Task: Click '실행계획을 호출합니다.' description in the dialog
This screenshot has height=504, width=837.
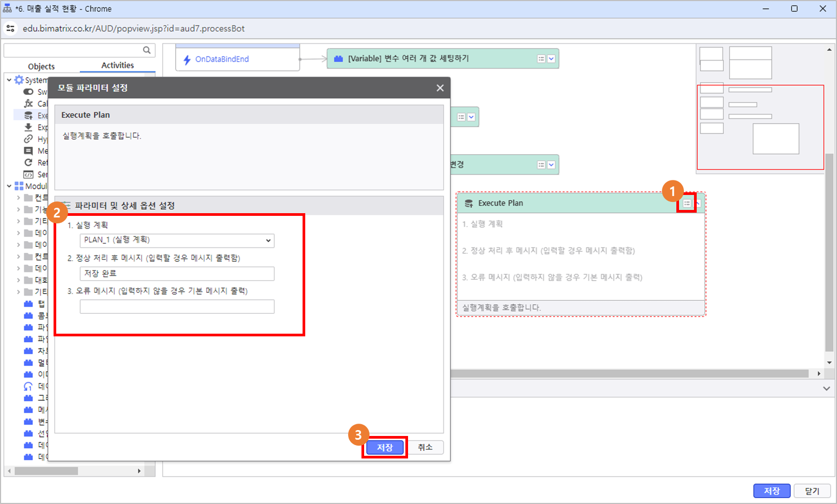Action: tap(102, 136)
